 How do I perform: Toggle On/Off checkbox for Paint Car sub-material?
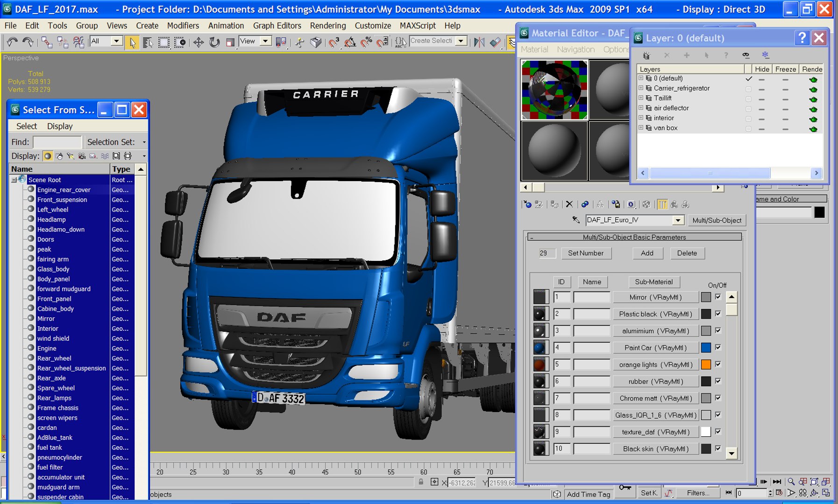(718, 347)
